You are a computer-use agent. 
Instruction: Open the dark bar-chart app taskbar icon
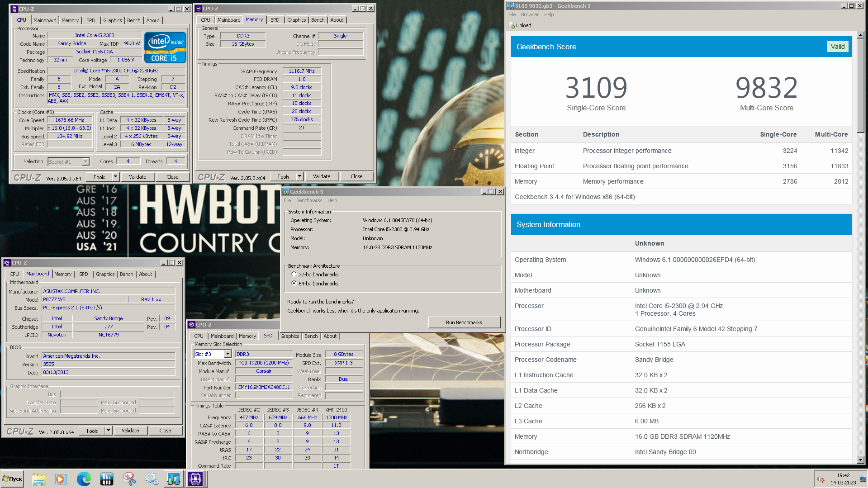(106, 479)
